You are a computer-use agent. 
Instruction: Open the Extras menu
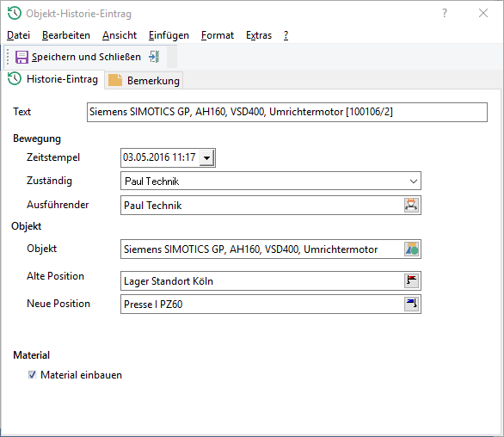coord(259,35)
